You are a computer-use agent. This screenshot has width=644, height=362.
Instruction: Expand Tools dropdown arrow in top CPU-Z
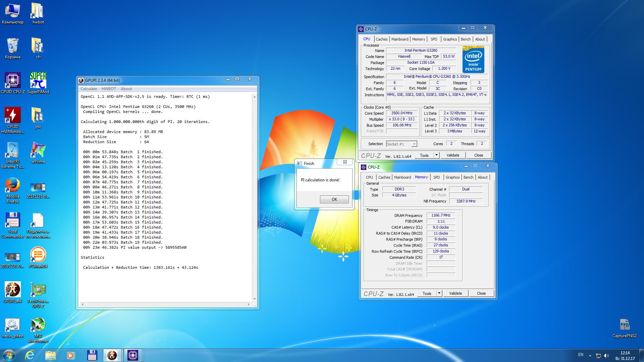436,155
